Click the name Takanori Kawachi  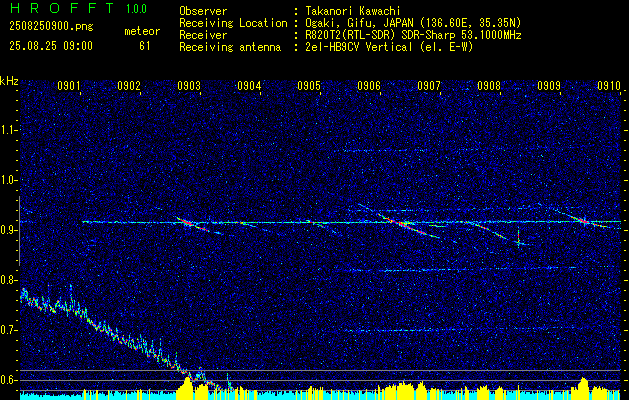(353, 11)
